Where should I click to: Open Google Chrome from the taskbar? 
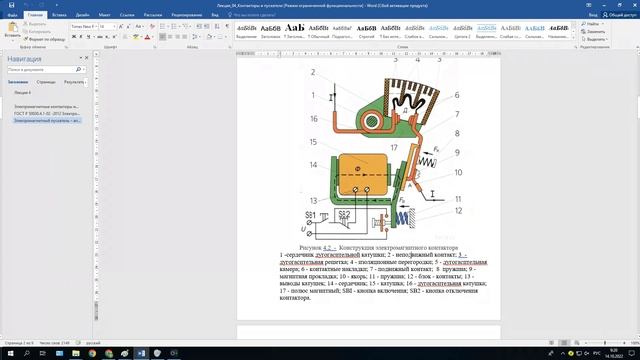point(92,353)
